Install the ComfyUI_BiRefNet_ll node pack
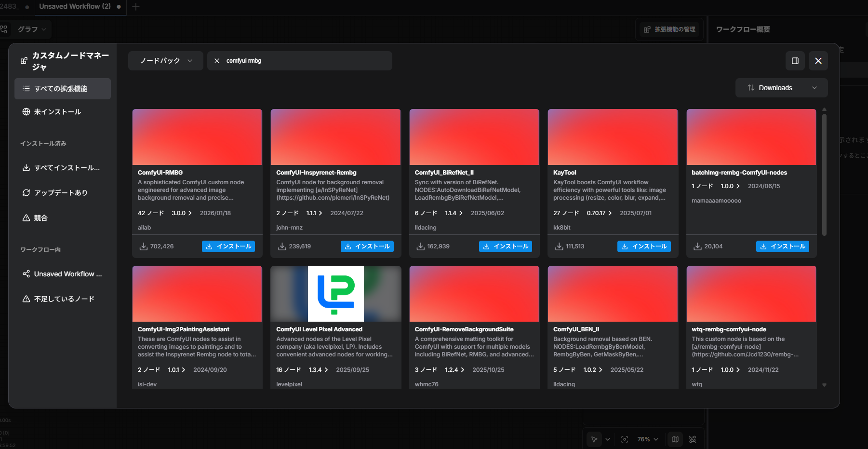The image size is (868, 449). (506, 246)
